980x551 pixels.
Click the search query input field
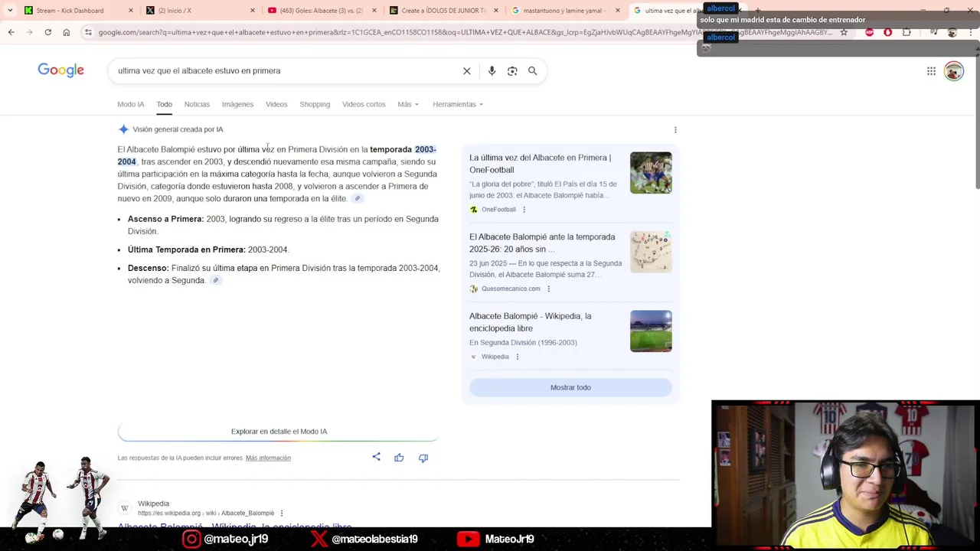click(287, 70)
